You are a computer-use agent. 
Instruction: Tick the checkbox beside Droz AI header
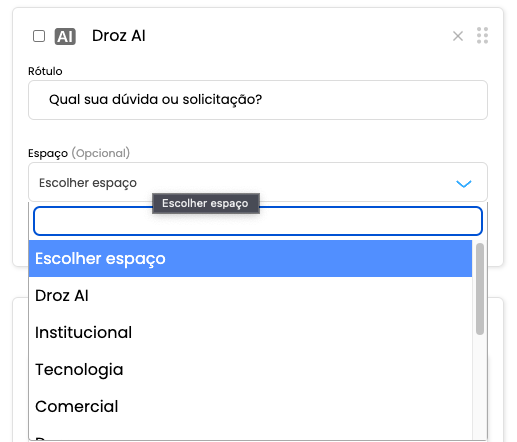coord(39,36)
